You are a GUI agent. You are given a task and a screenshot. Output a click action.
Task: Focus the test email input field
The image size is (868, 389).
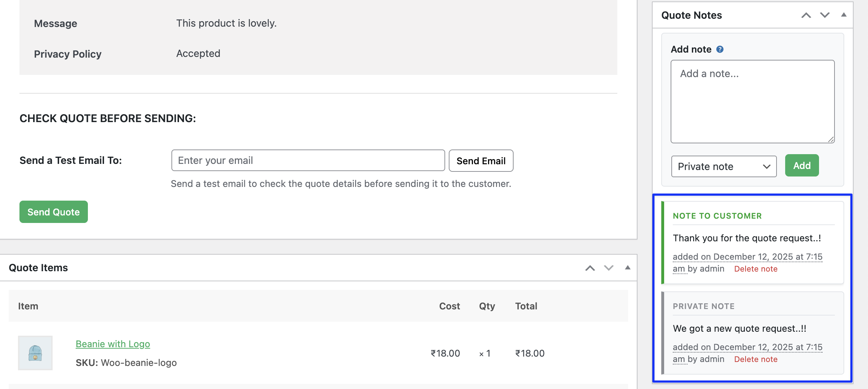pyautogui.click(x=308, y=161)
